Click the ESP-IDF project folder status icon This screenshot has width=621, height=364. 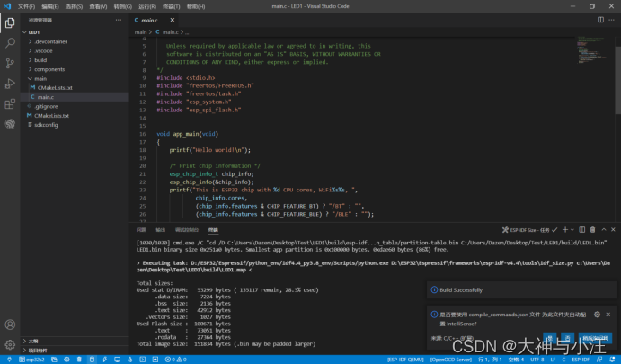click(54, 360)
